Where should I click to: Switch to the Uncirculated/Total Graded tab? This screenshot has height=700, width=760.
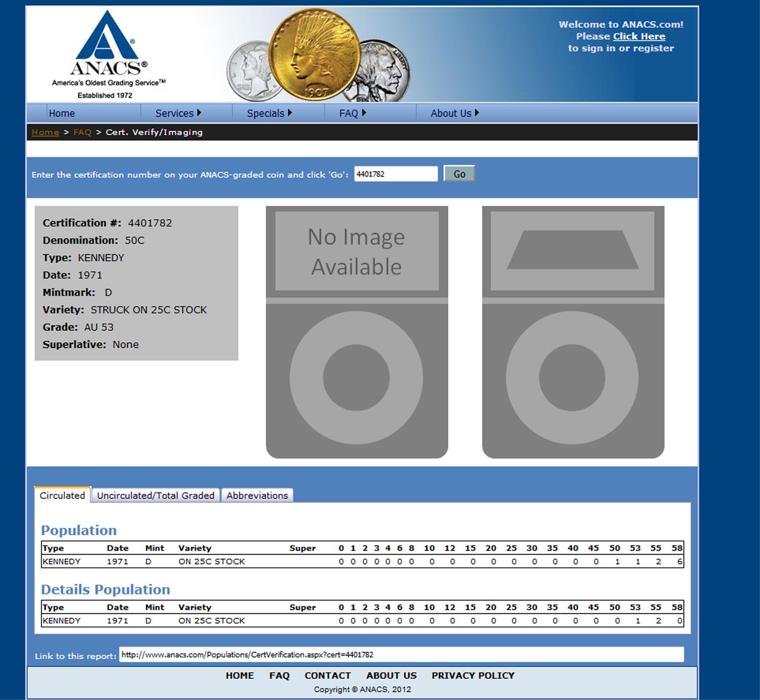(x=156, y=495)
